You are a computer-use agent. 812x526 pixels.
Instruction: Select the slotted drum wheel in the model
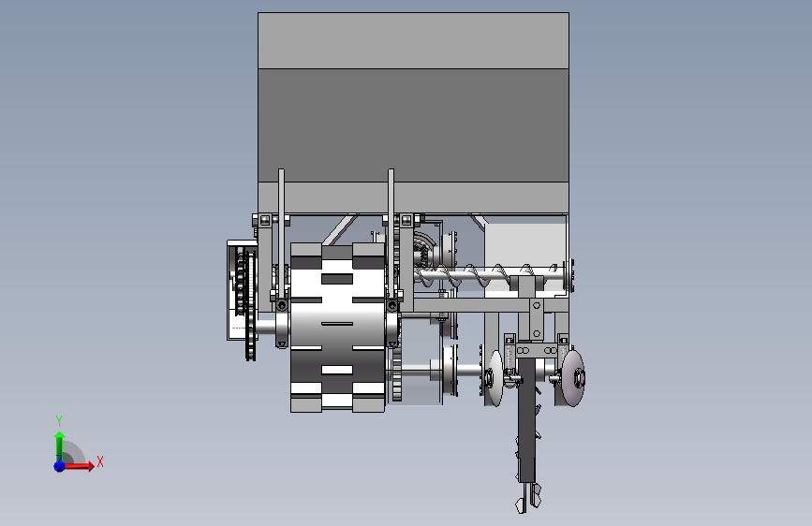[x=337, y=328]
